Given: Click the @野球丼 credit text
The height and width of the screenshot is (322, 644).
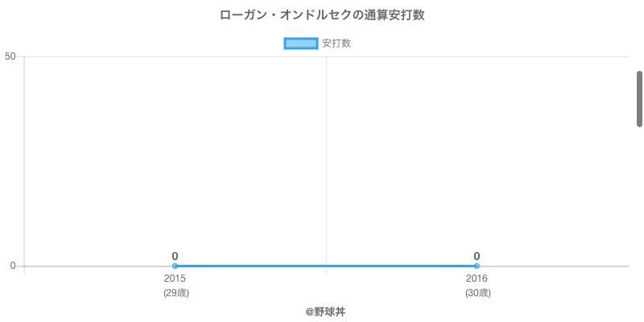Looking at the screenshot, I should (x=325, y=312).
